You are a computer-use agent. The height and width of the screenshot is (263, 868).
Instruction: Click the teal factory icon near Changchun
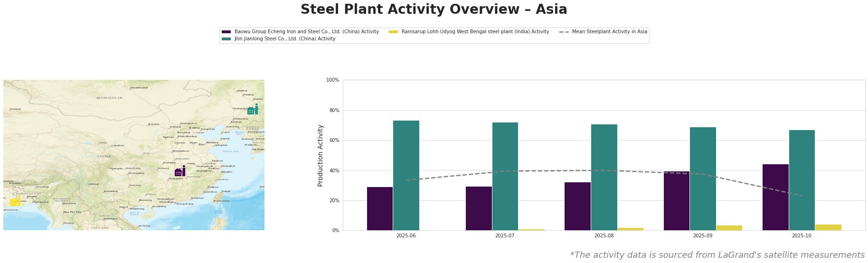tap(253, 110)
